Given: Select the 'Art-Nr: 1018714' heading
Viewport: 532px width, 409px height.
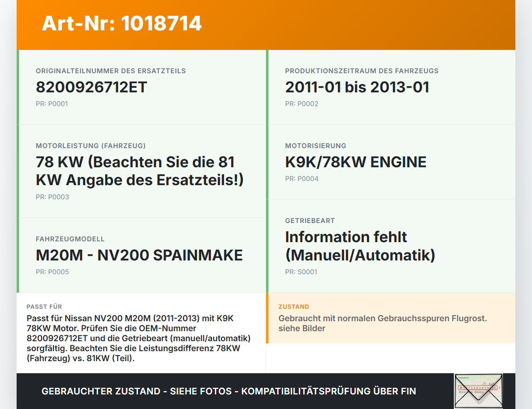Looking at the screenshot, I should (x=122, y=23).
